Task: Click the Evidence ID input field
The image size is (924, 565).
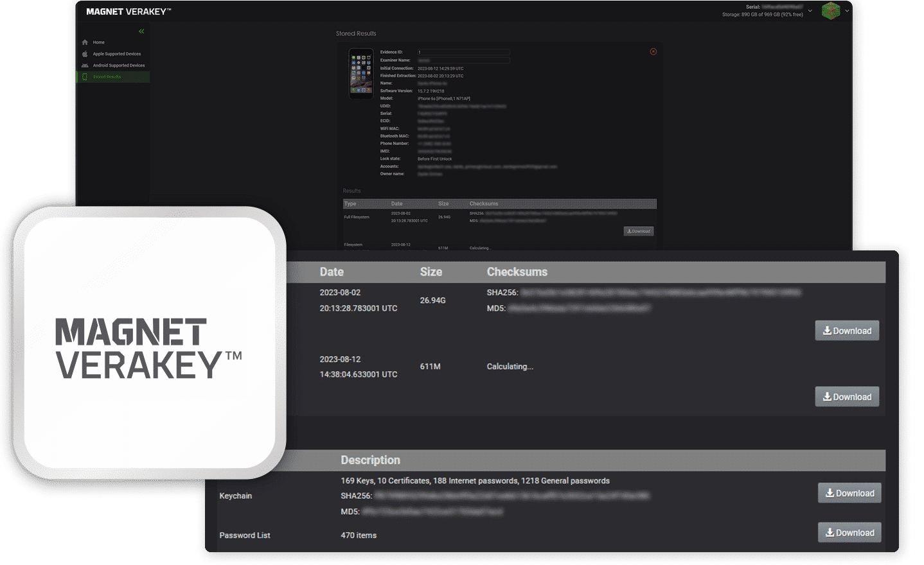Action: pyautogui.click(x=463, y=52)
